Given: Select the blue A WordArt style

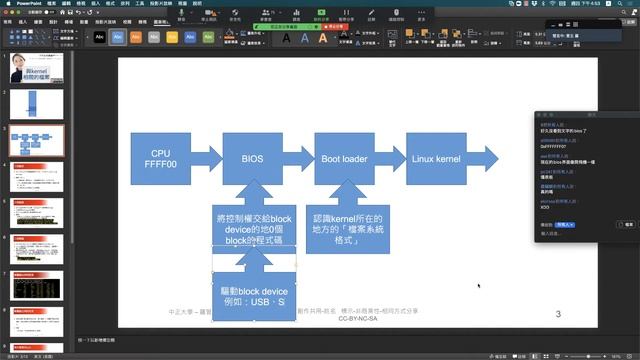Looking at the screenshot, I should (x=304, y=38).
